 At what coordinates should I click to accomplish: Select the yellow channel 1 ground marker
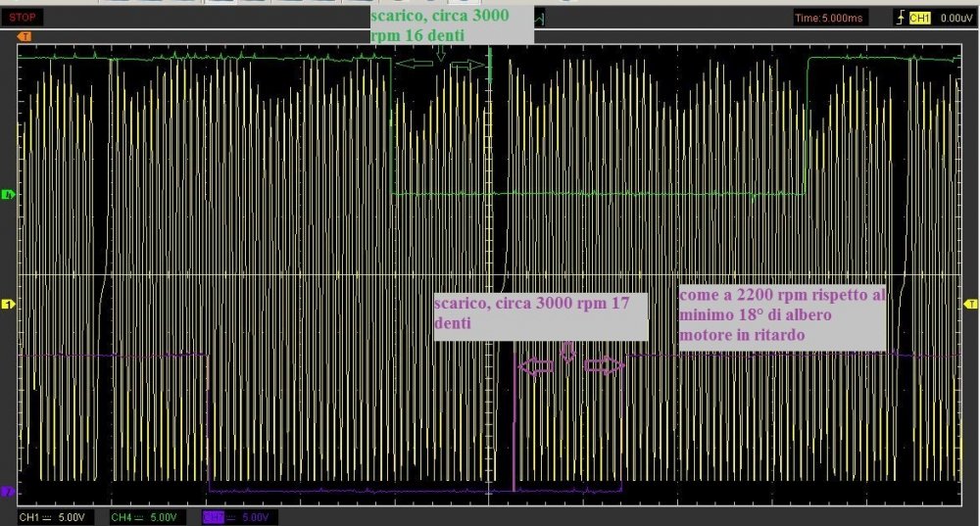[9, 306]
